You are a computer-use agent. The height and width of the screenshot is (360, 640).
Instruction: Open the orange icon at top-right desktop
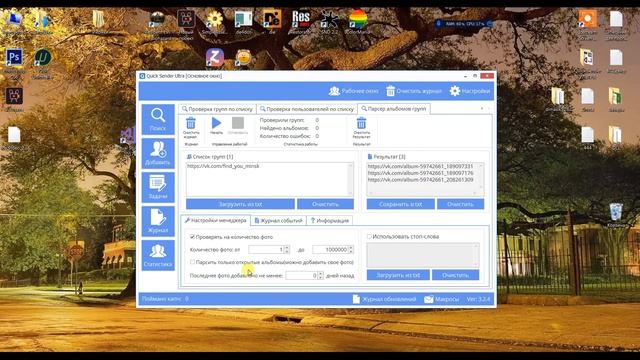[x=587, y=19]
